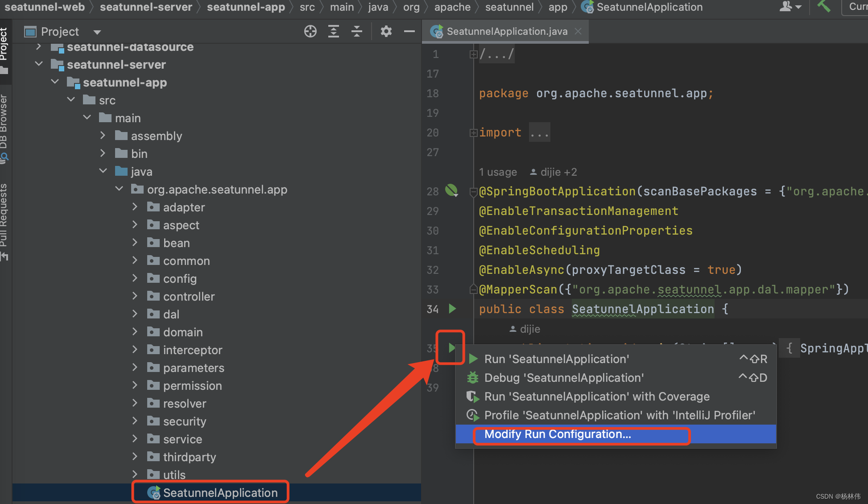Open the Project view dropdown arrow
The image size is (868, 504).
pos(97,32)
